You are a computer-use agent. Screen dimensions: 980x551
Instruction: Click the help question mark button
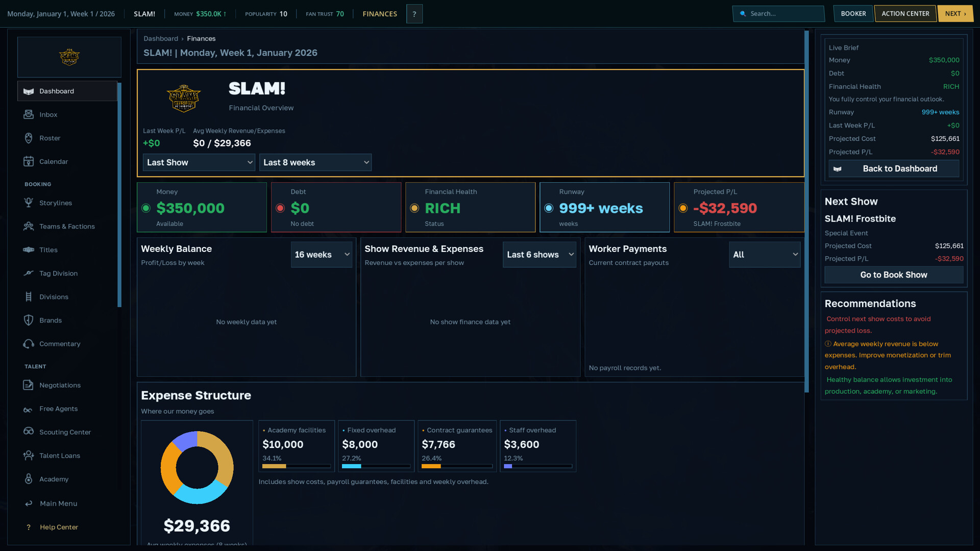[x=414, y=14]
